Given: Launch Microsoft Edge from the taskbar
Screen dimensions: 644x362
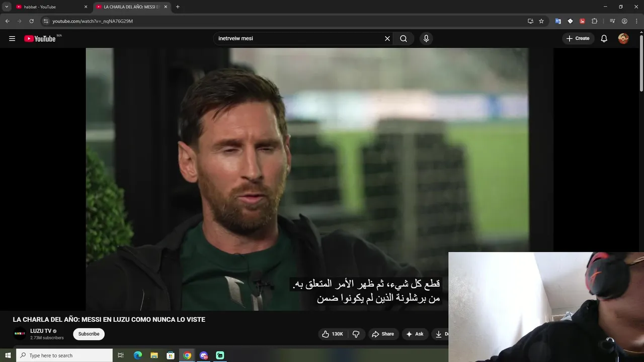Looking at the screenshot, I should coord(138,355).
